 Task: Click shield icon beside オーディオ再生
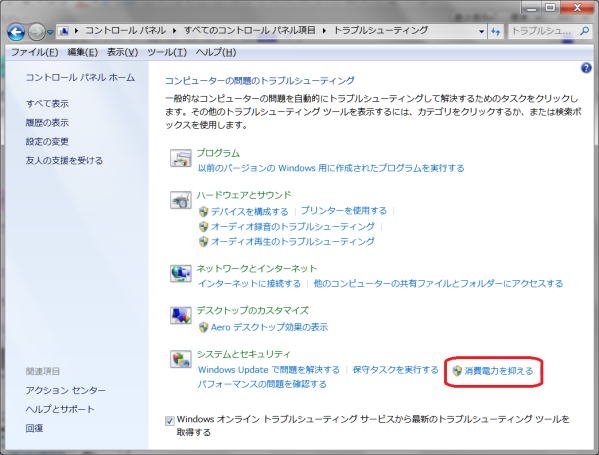point(204,242)
